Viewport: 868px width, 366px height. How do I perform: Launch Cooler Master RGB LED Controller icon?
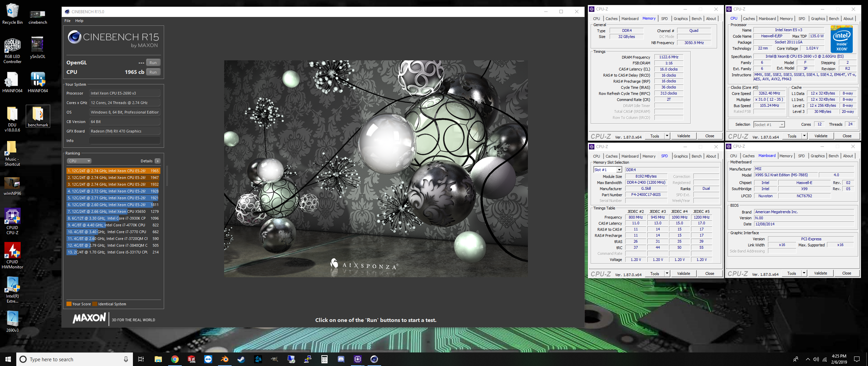click(12, 50)
